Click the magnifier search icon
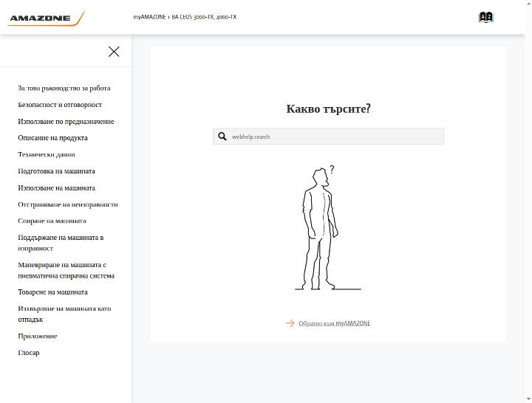532x403 pixels. pos(222,137)
